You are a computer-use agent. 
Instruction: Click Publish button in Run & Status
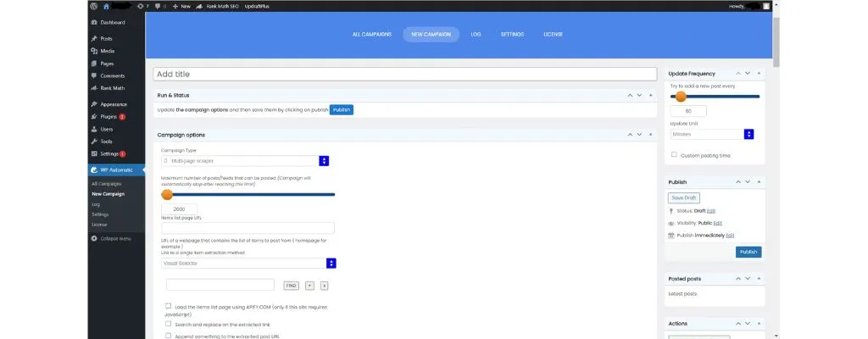[342, 109]
